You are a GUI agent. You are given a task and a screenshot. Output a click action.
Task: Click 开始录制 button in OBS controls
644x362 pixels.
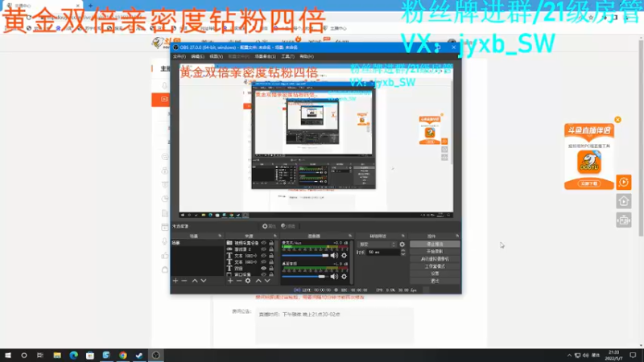point(435,252)
